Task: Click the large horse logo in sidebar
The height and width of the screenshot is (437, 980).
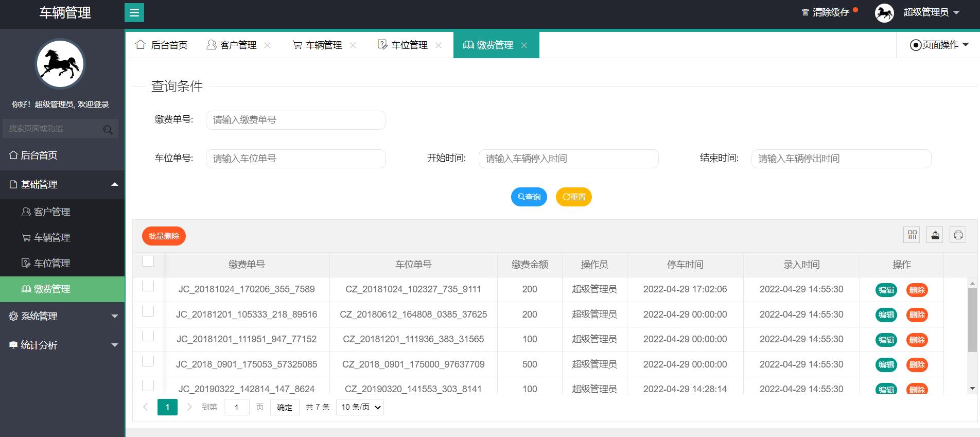Action: (60, 64)
